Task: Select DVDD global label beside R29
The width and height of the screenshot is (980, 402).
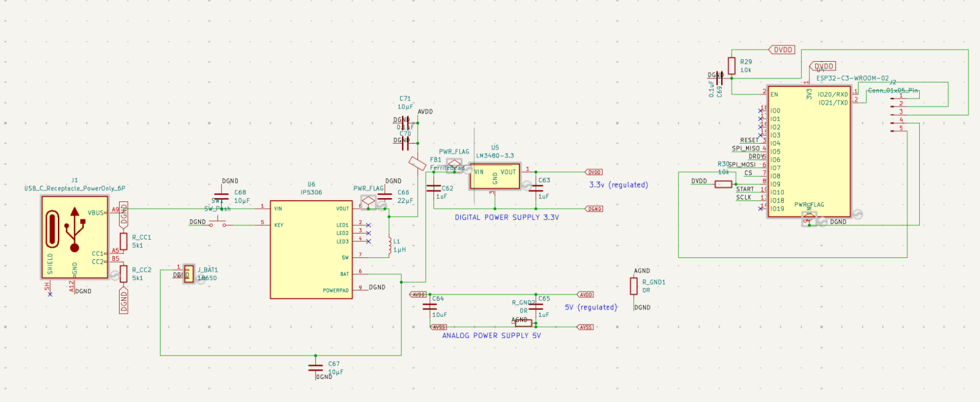Action: click(781, 50)
